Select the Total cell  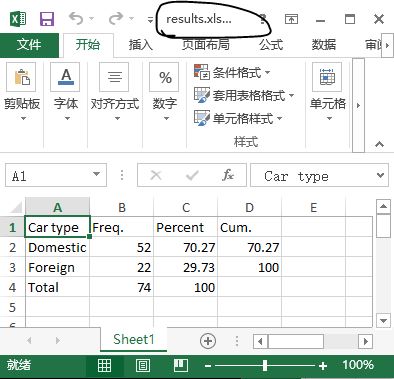(57, 287)
